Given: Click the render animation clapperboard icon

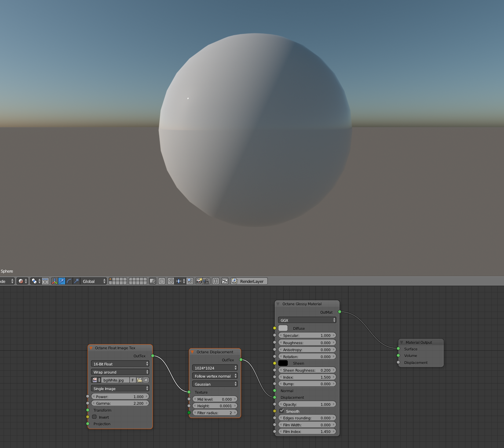Looking at the screenshot, I should 206,281.
